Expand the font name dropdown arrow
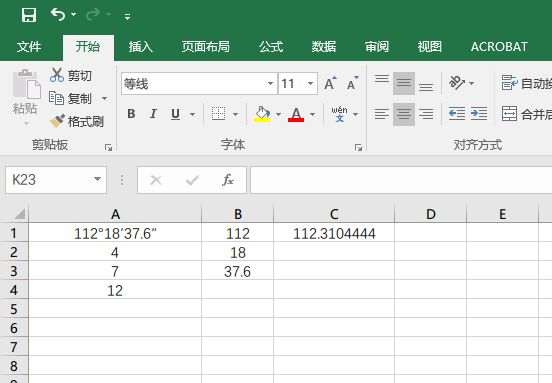552x383 pixels. tap(270, 84)
